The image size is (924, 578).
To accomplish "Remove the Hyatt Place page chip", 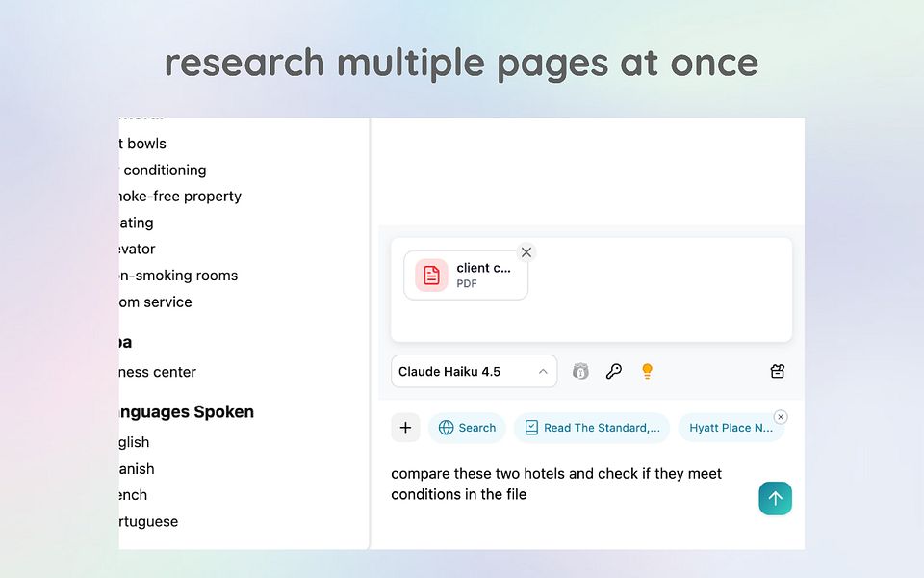I will (781, 417).
